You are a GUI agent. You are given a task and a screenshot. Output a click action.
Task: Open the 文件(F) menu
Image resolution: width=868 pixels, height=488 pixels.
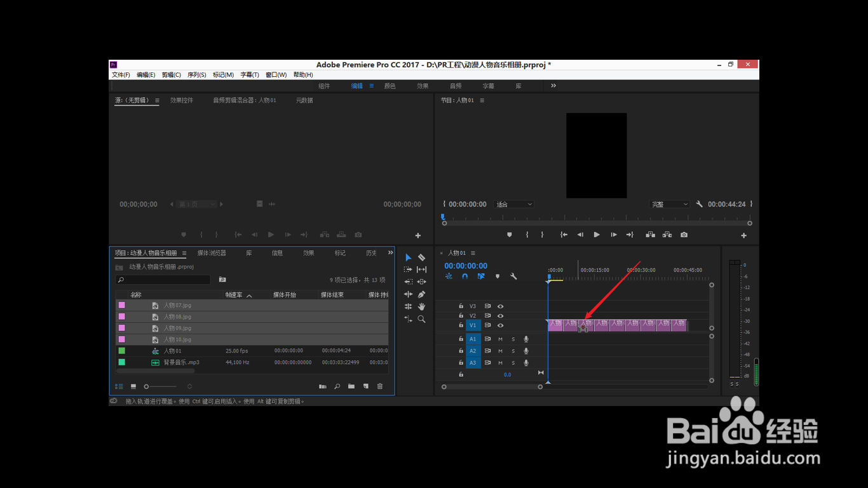coord(121,75)
